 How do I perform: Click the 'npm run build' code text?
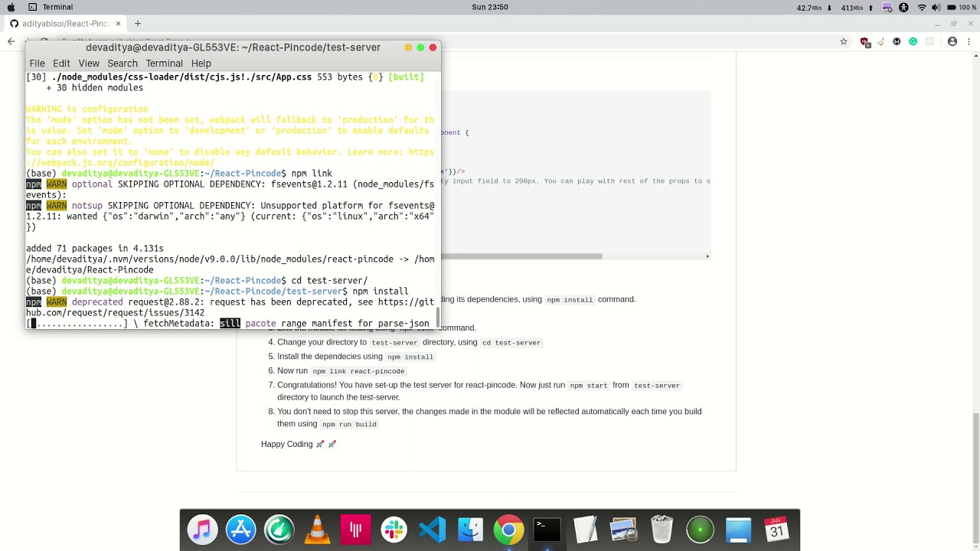349,425
